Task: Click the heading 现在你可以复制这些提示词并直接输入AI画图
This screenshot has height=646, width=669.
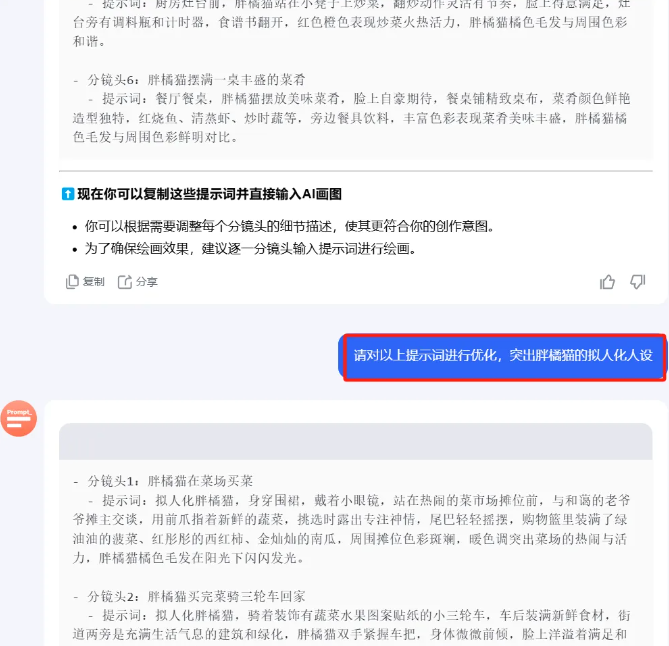Action: coord(209,194)
